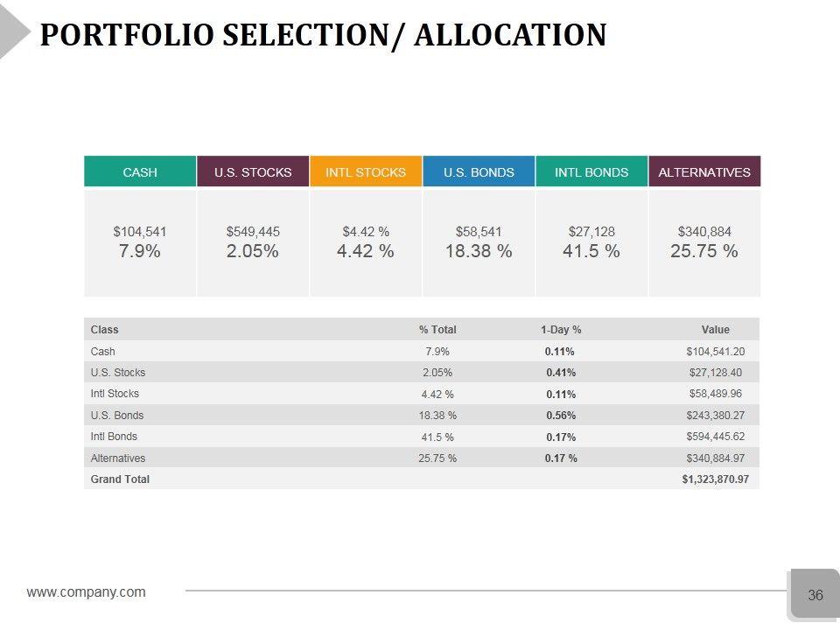Select the Portfolio Selection/Allocation title text
Image resolution: width=840 pixels, height=630 pixels.
(x=323, y=35)
